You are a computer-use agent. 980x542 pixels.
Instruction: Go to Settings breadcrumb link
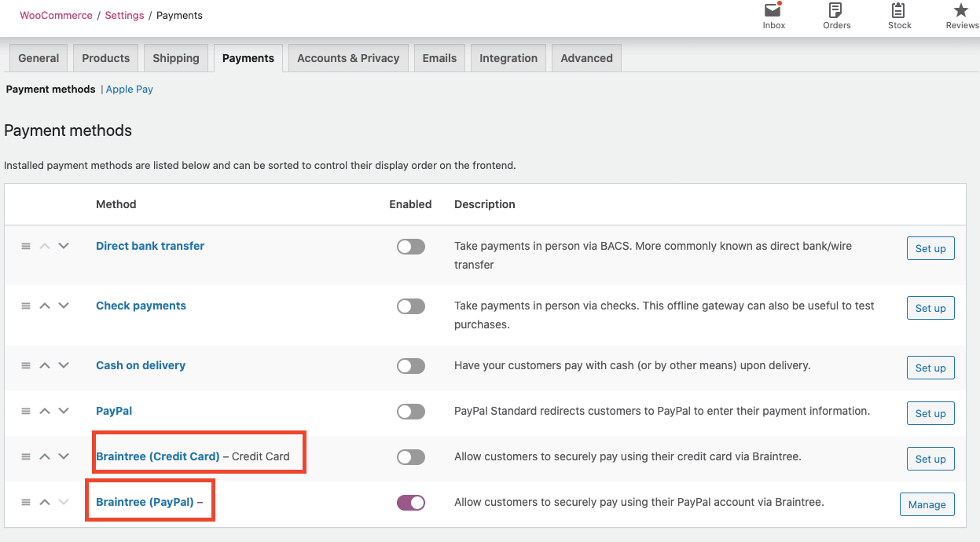(124, 15)
